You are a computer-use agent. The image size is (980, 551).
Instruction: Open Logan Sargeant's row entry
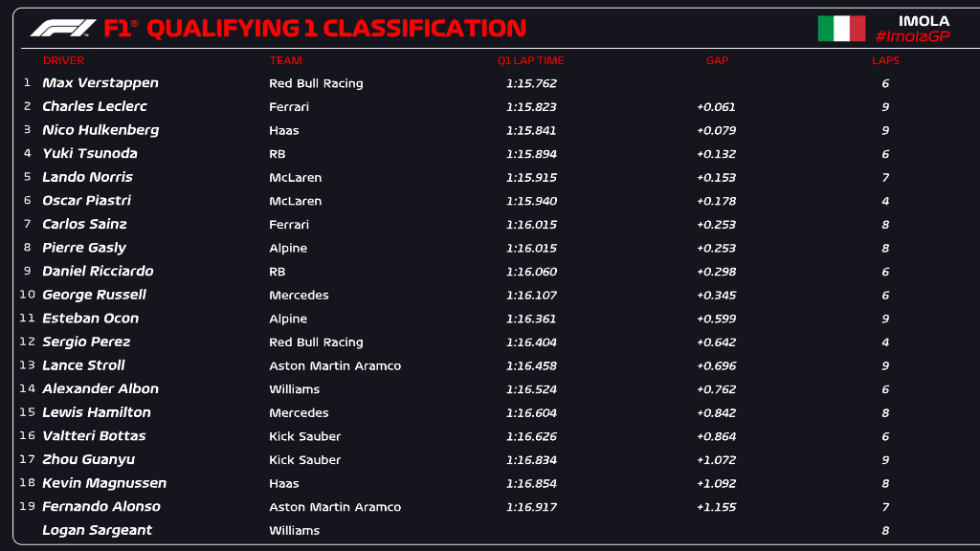(x=97, y=530)
